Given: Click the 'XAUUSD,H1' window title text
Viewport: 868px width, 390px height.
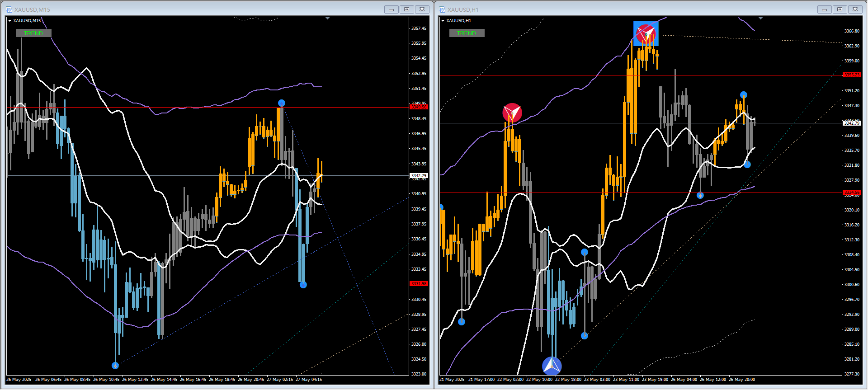Looking at the screenshot, I should tap(462, 9).
